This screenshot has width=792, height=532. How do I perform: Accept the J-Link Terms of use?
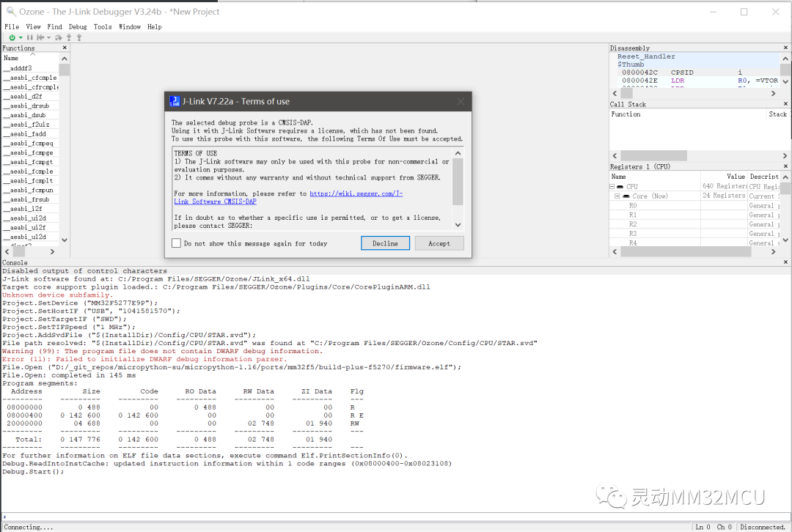point(439,243)
